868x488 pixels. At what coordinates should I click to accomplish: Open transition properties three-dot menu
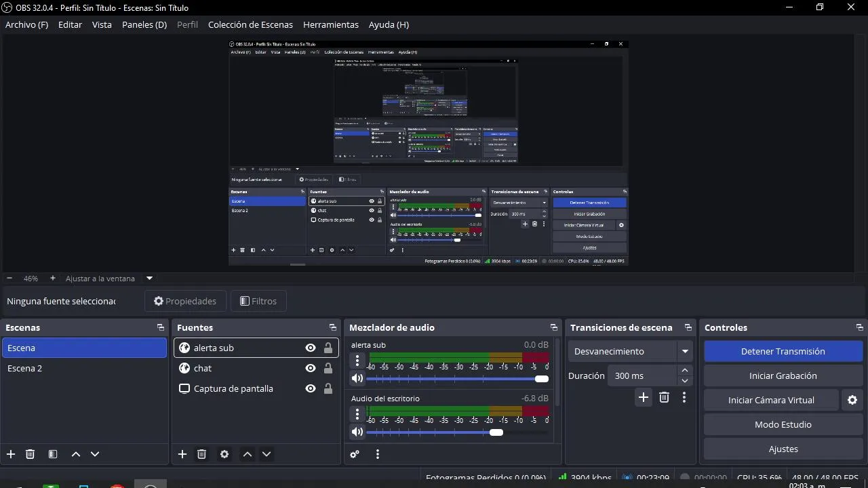(x=684, y=397)
